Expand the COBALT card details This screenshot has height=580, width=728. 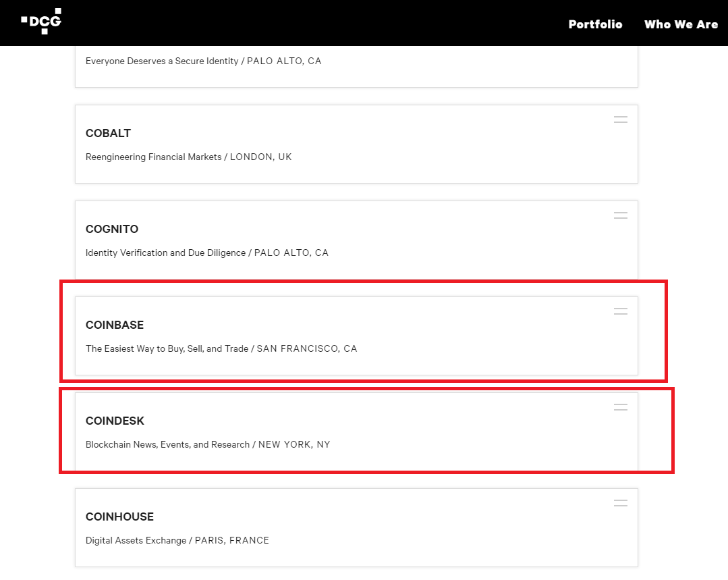tap(620, 120)
